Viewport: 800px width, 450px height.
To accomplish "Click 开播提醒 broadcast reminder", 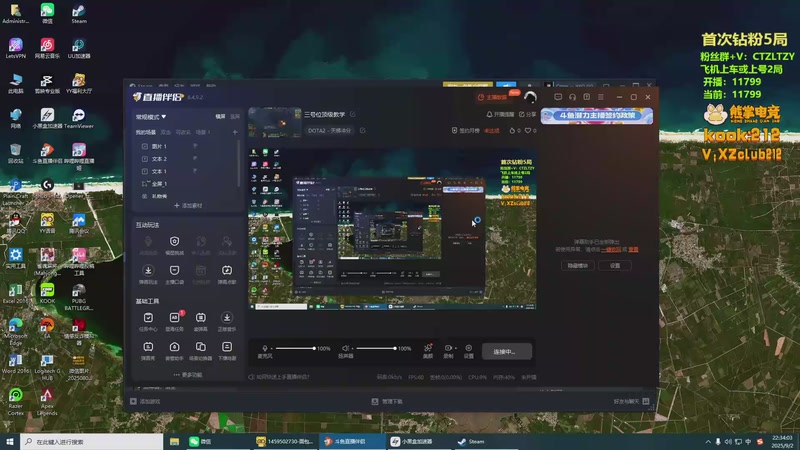I will 500,114.
